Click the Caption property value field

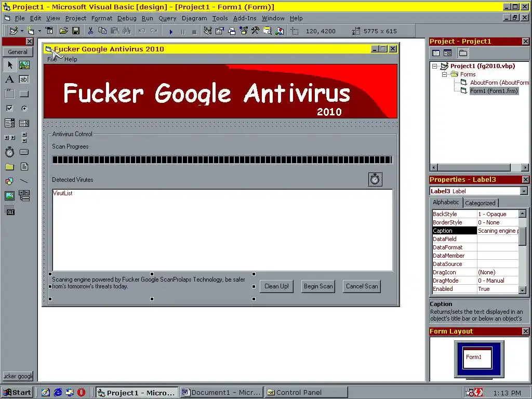point(498,231)
